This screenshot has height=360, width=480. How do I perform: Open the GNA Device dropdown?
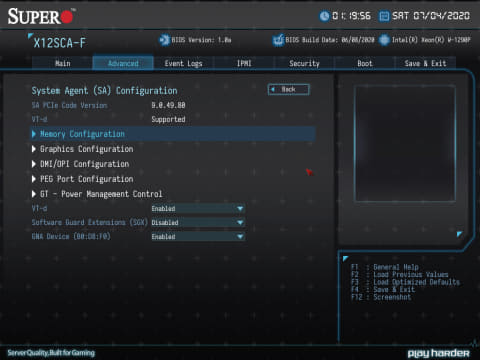198,237
